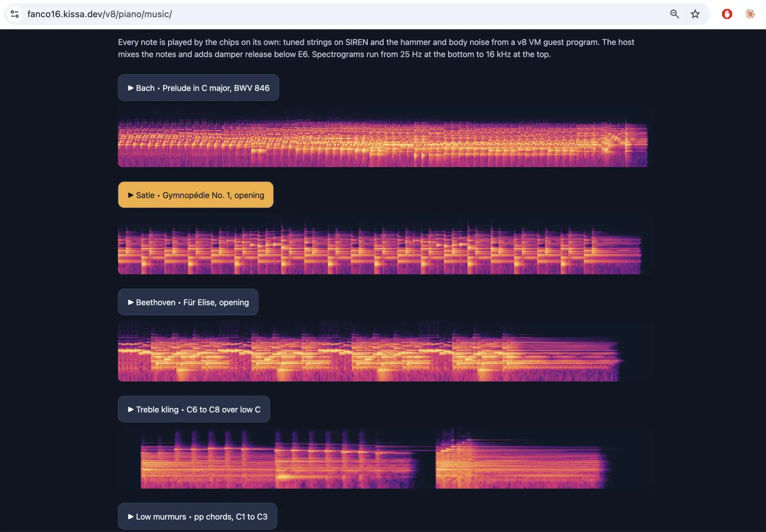Play Low murmurs pp chords, C1 to C3
Image resolution: width=766 pixels, height=532 pixels.
197,517
